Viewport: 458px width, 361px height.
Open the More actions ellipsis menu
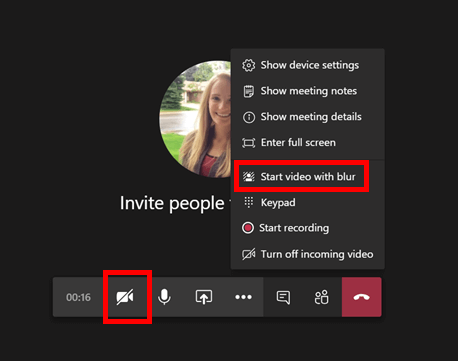coord(243,297)
